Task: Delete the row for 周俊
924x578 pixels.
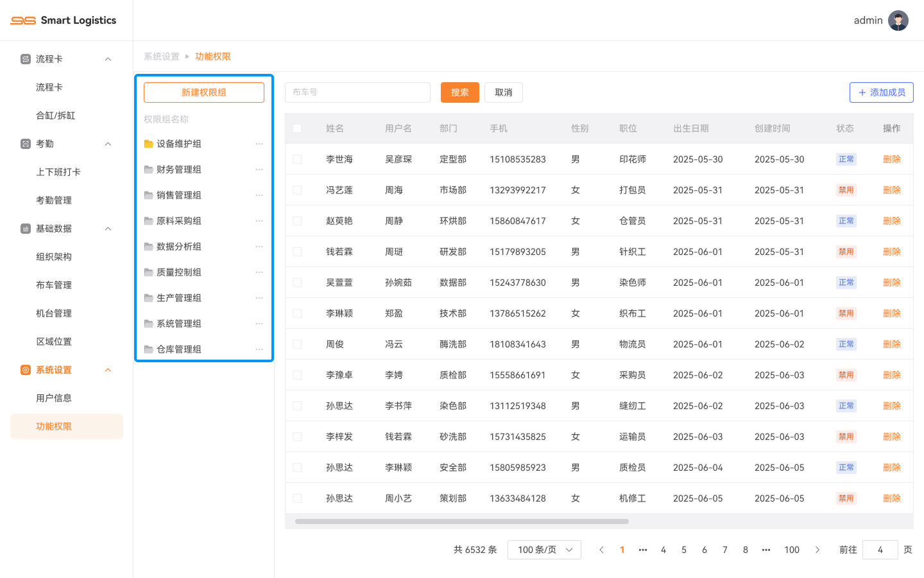Action: tap(892, 344)
